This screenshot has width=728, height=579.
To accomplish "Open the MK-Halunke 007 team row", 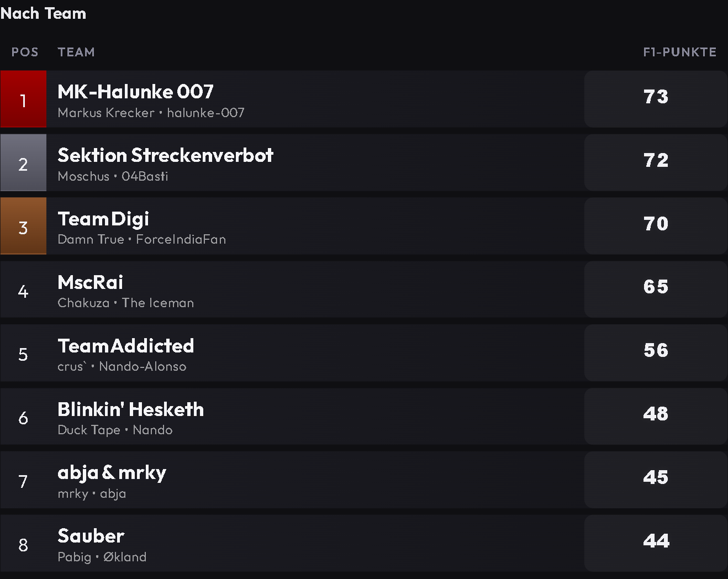I will click(364, 99).
